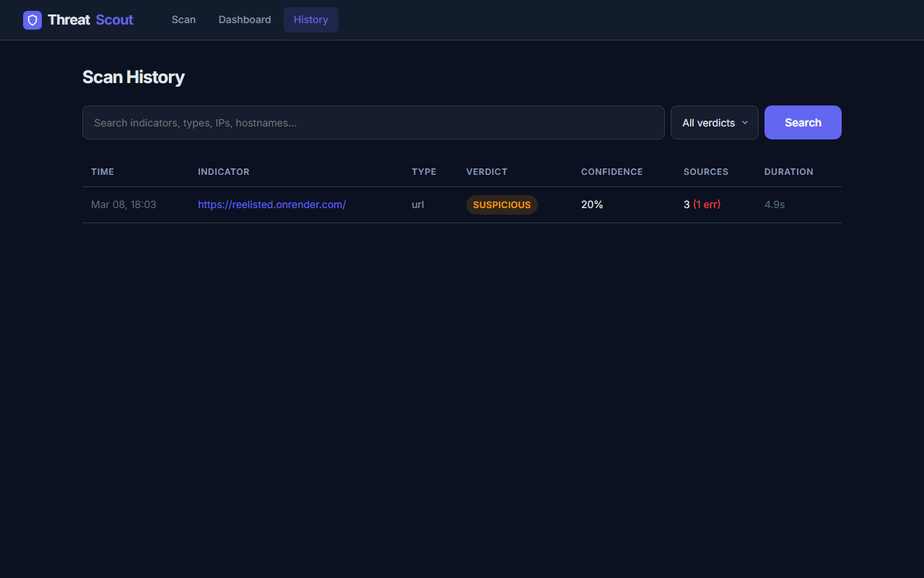This screenshot has height=578, width=924.
Task: Expand the All verdicts dropdown
Action: click(715, 123)
